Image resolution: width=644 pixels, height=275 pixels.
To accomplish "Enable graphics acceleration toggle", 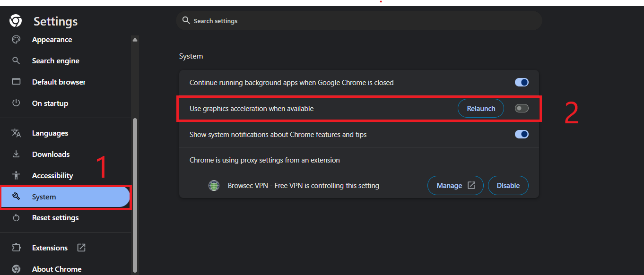I will click(x=522, y=109).
